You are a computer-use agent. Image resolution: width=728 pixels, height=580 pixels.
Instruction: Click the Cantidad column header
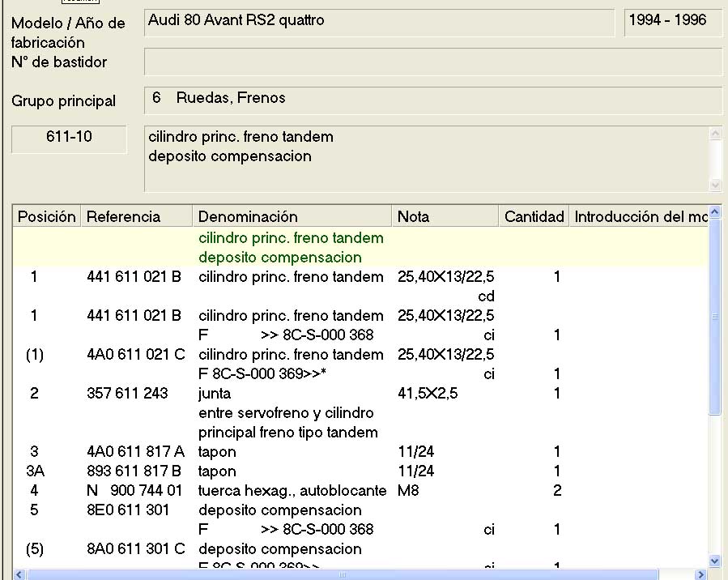pos(534,216)
